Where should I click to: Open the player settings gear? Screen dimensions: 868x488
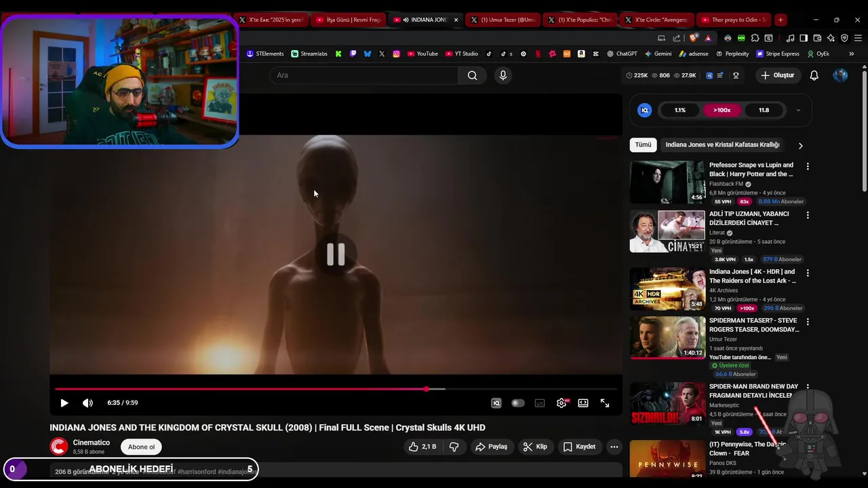[561, 403]
